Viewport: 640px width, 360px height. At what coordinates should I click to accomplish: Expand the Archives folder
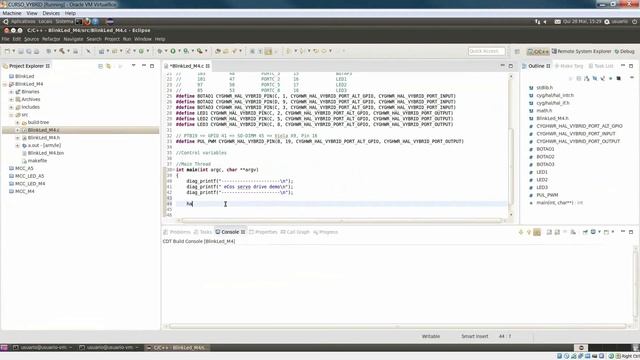coord(11,100)
